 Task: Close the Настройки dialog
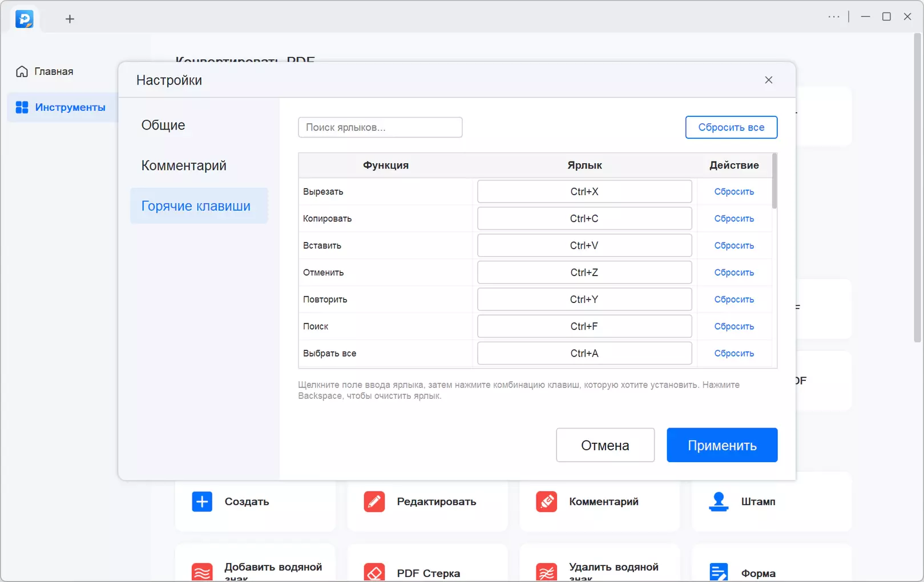click(769, 80)
